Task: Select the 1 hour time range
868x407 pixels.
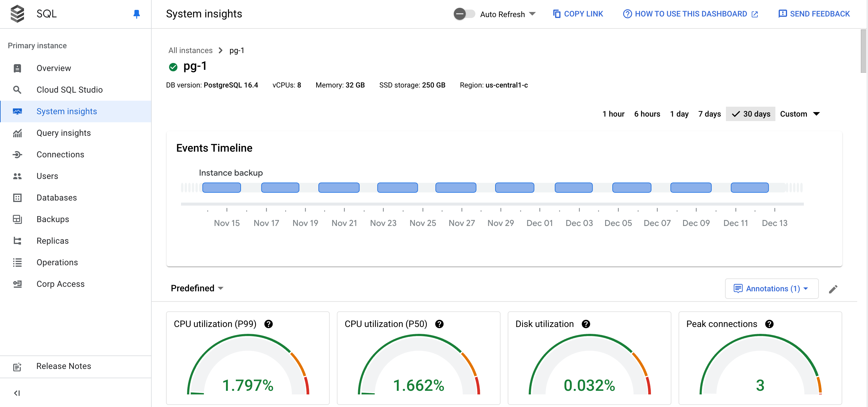Action: (613, 114)
